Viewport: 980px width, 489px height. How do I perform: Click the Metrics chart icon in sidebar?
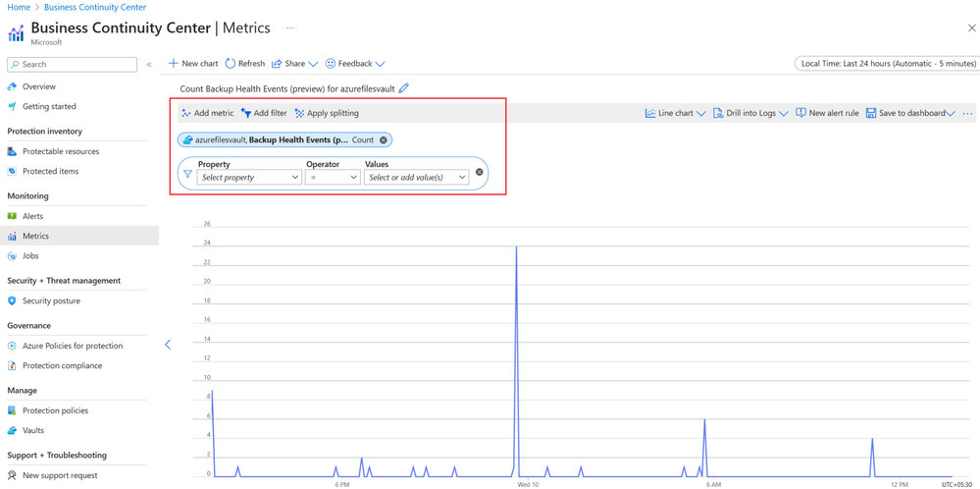point(12,236)
